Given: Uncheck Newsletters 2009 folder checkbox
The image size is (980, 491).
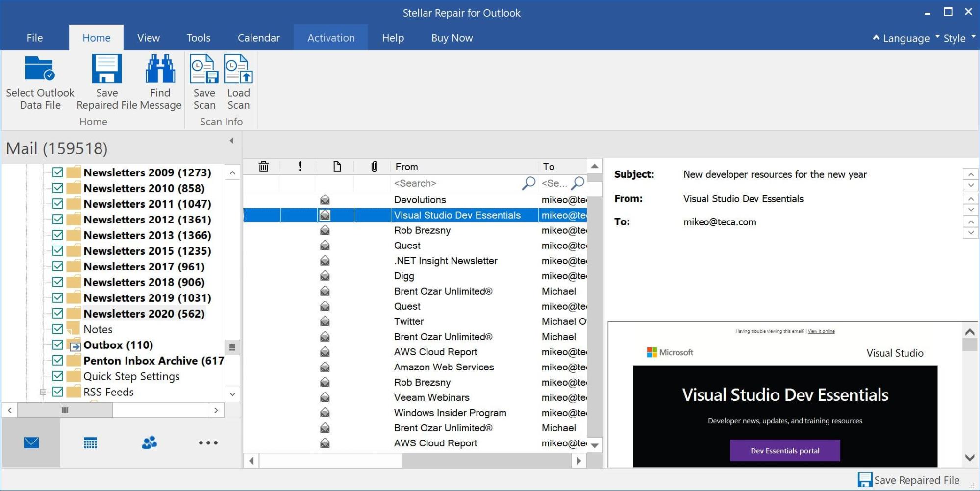Looking at the screenshot, I should pos(57,172).
